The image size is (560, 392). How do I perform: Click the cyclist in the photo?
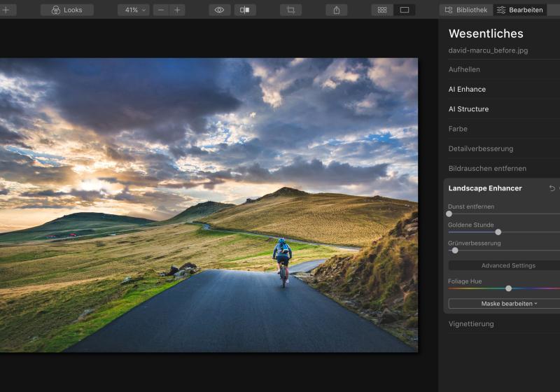click(x=282, y=258)
